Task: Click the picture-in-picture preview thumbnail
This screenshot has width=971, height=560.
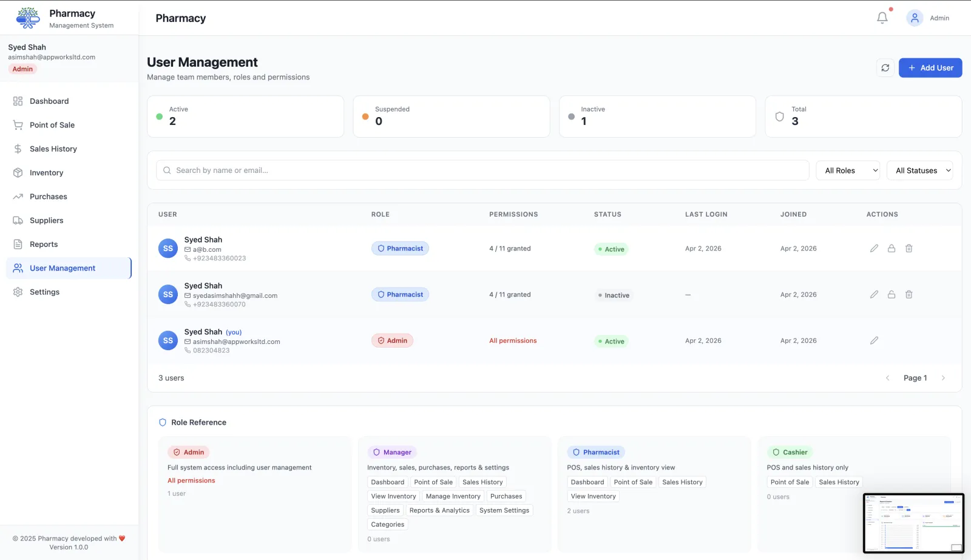Action: [x=913, y=523]
